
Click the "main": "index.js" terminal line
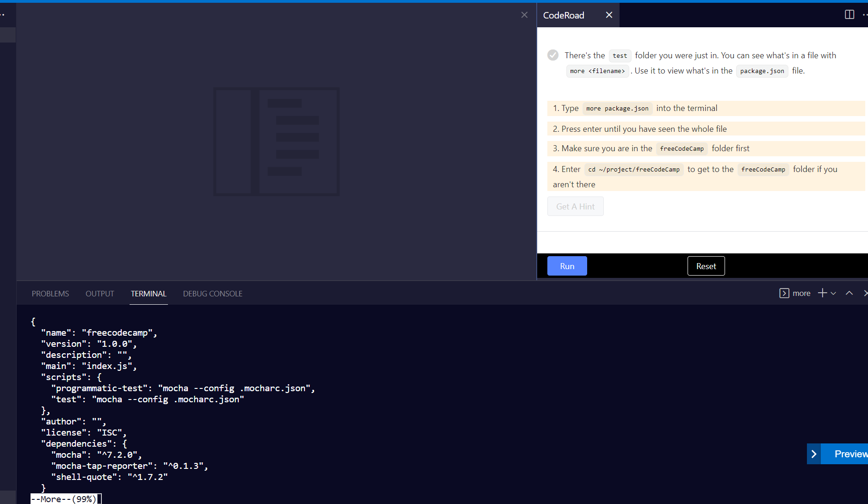(89, 366)
